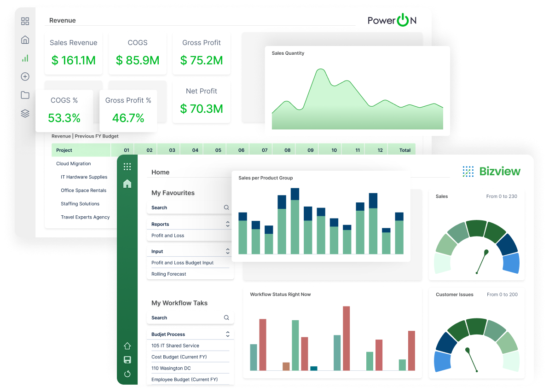This screenshot has width=549, height=392.
Task: Open the dashboards grid icon in PowerON sidebar
Action: point(25,21)
